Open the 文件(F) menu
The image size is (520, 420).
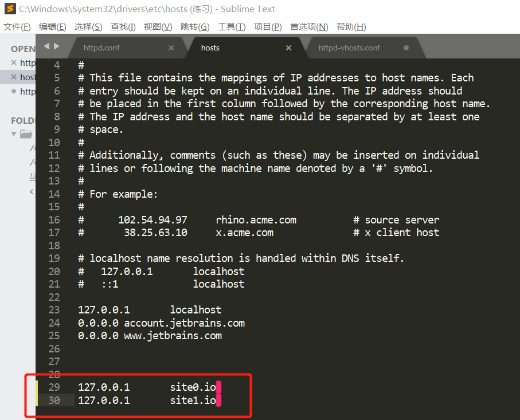coord(17,27)
